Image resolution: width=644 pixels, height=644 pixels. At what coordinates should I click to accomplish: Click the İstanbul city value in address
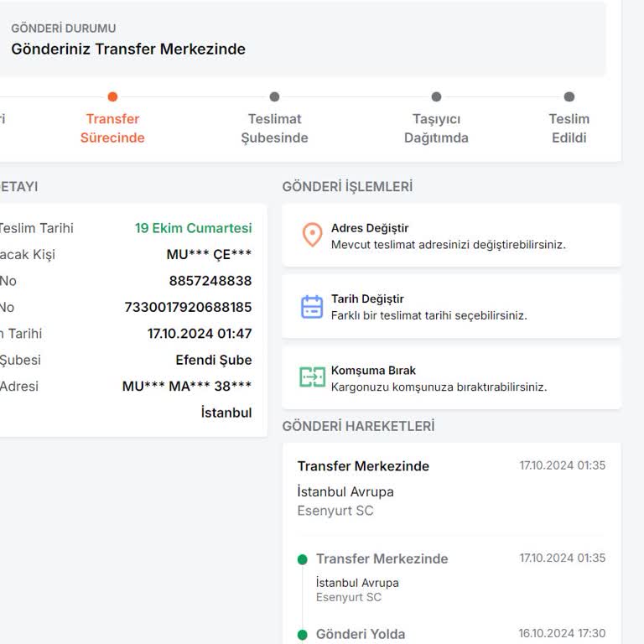[x=226, y=413]
